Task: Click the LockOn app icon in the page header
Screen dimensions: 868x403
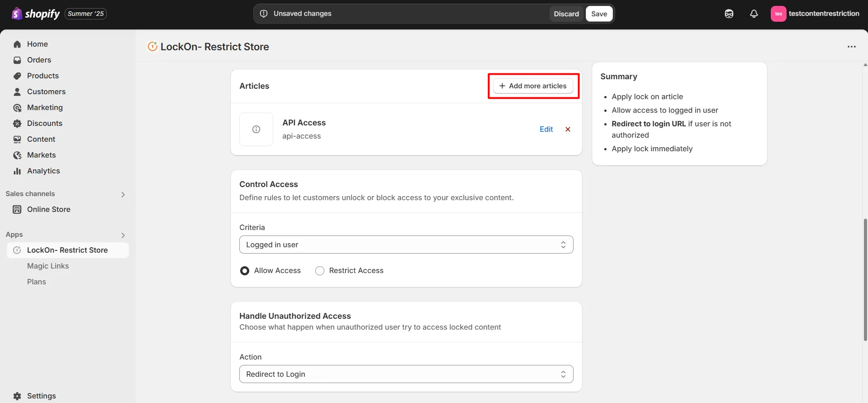Action: click(x=152, y=47)
